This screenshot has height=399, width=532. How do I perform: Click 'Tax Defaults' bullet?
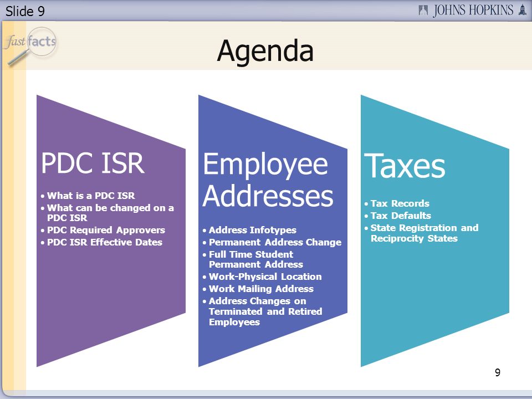pyautogui.click(x=401, y=216)
